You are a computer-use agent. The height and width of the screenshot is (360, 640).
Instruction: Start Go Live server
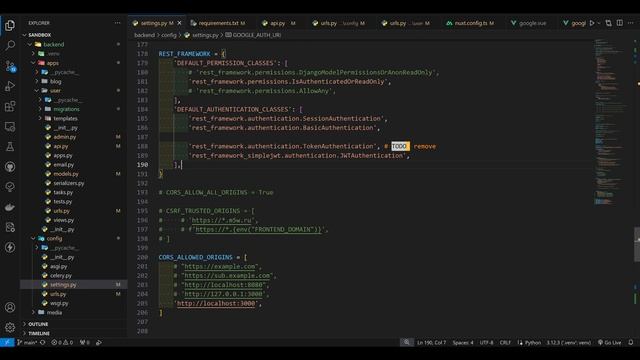[609, 342]
